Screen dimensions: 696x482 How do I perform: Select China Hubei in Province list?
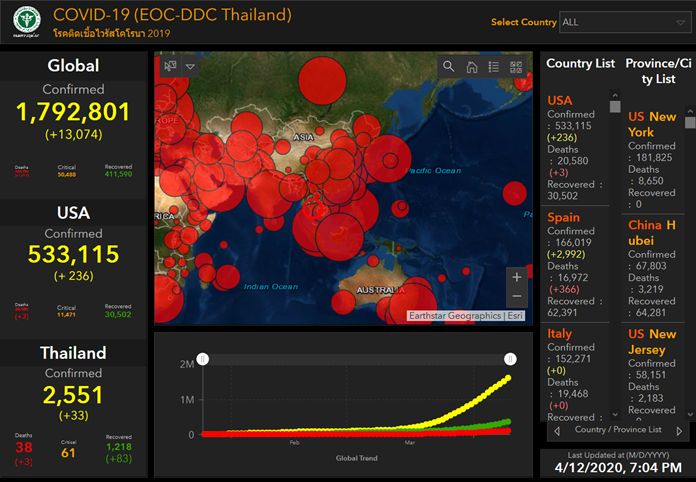(x=651, y=233)
